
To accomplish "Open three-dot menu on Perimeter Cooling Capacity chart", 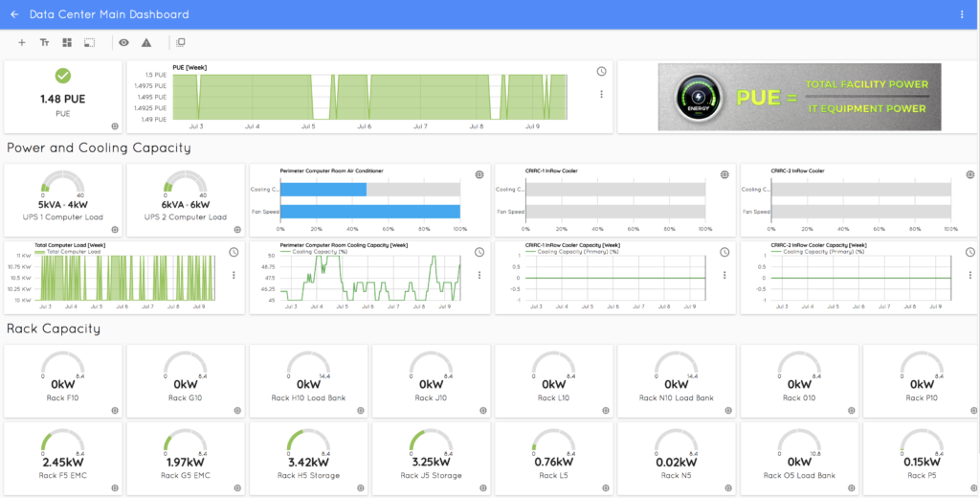I will coord(479,275).
